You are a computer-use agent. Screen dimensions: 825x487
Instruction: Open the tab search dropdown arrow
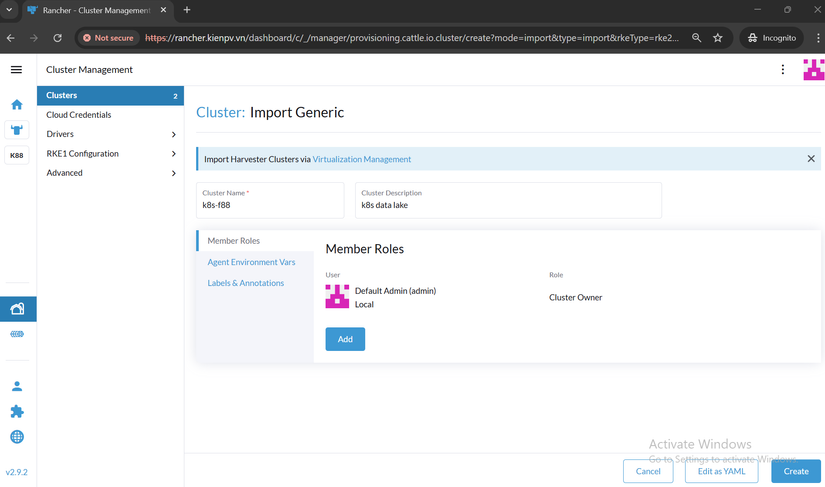pos(9,9)
